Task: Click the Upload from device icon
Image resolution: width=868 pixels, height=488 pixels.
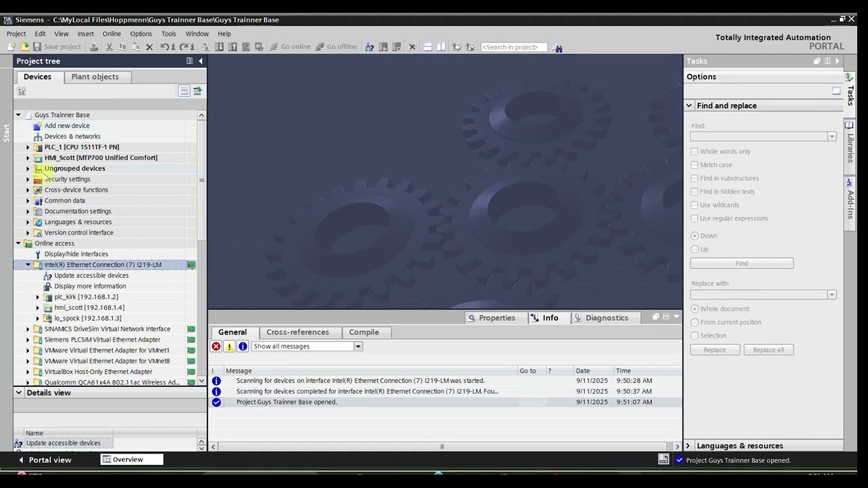Action: point(233,47)
